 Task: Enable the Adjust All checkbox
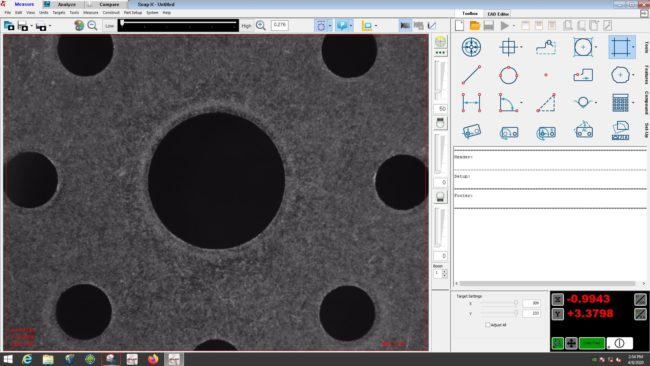click(488, 325)
